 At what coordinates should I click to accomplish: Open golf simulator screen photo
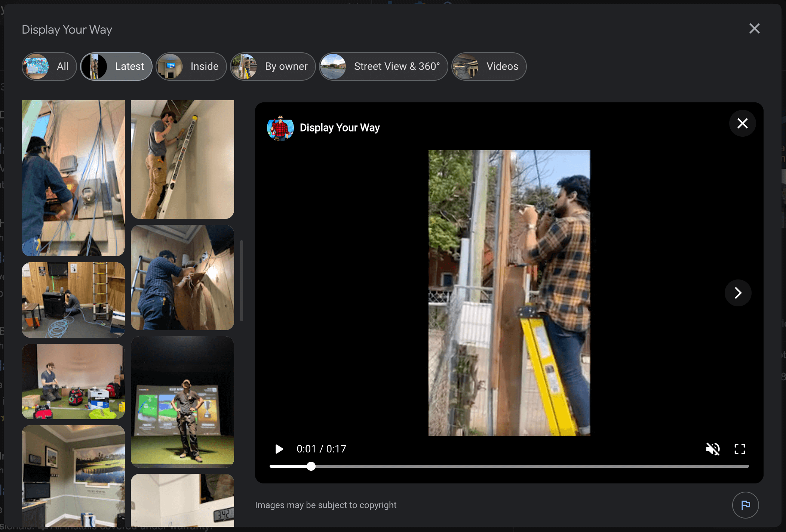[182, 402]
